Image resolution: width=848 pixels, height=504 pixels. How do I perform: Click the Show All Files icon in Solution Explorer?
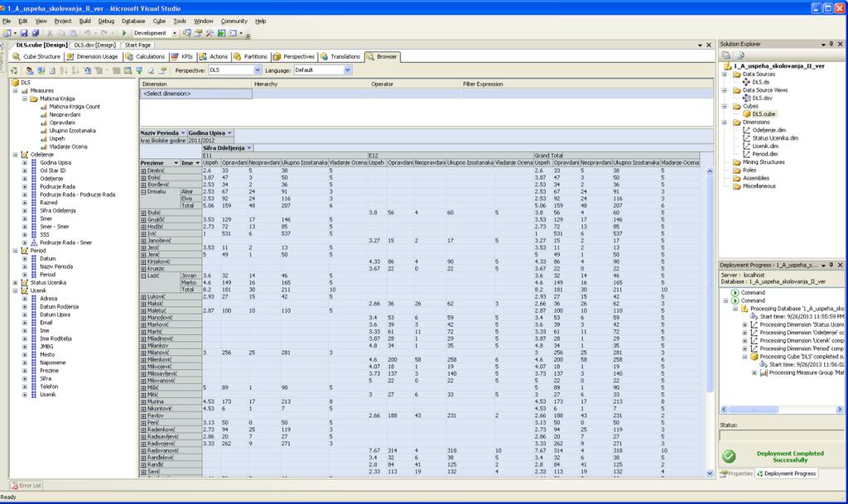tap(739, 55)
